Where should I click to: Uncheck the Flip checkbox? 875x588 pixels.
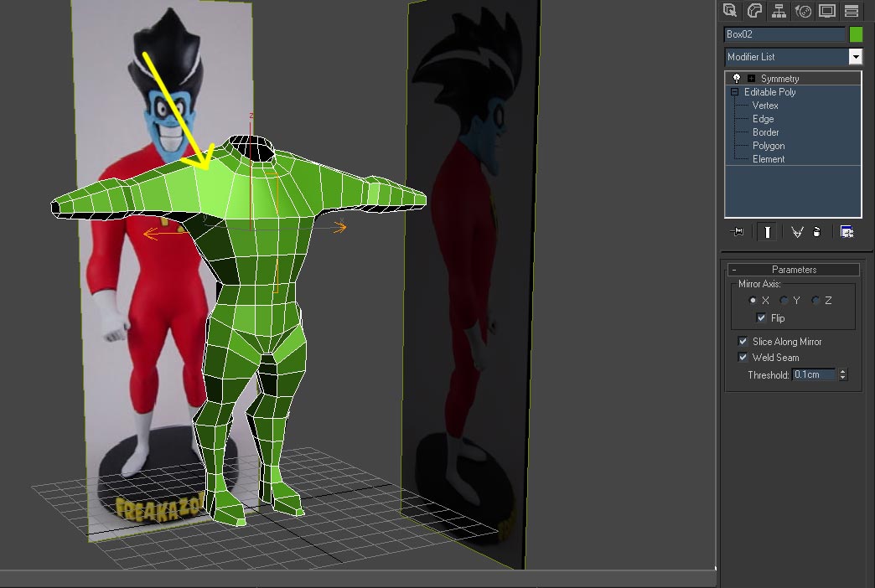(761, 317)
